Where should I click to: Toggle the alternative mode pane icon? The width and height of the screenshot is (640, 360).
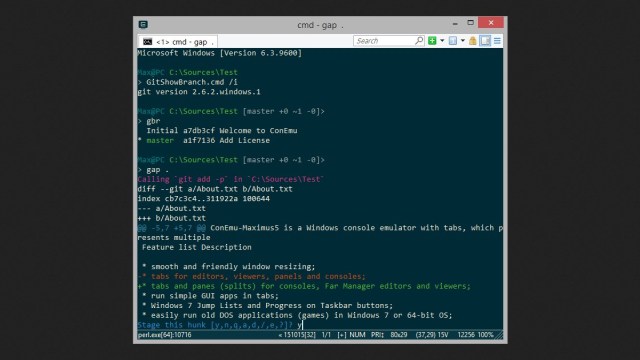(485, 41)
